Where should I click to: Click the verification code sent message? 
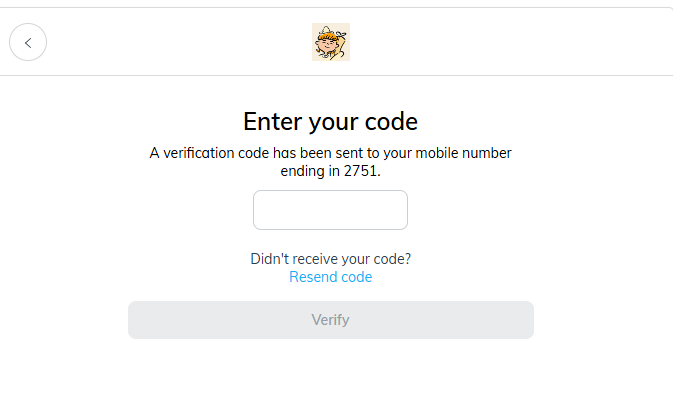tap(330, 153)
